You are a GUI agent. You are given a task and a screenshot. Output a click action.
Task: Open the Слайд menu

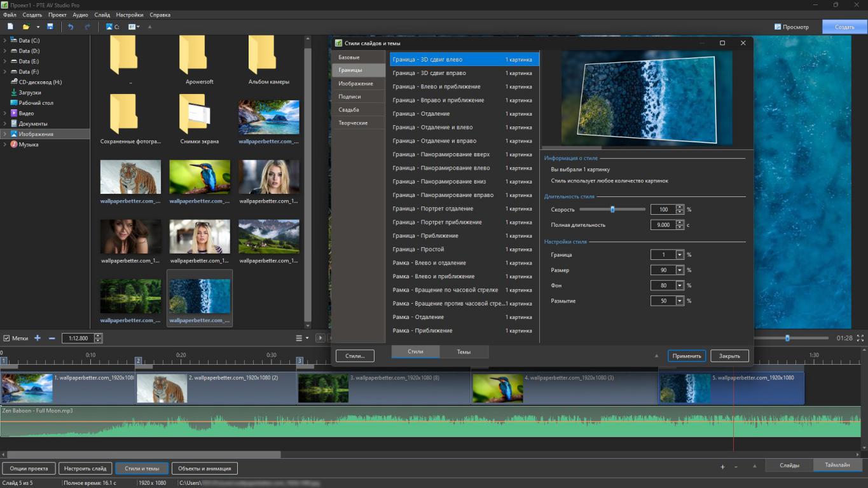coord(102,15)
